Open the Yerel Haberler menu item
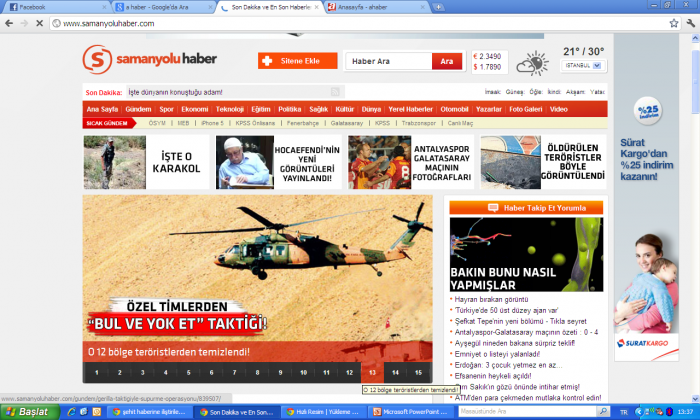Image resolution: width=700 pixels, height=420 pixels. coord(410,109)
